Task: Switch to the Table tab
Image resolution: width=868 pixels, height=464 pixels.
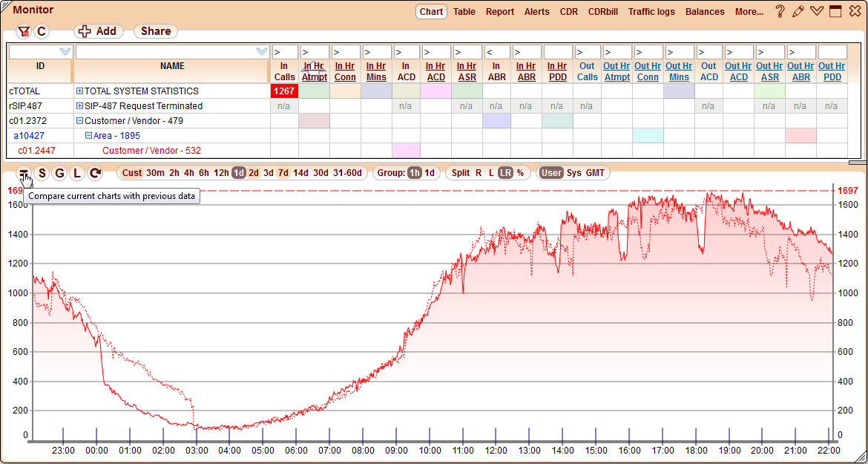Action: pyautogui.click(x=464, y=12)
